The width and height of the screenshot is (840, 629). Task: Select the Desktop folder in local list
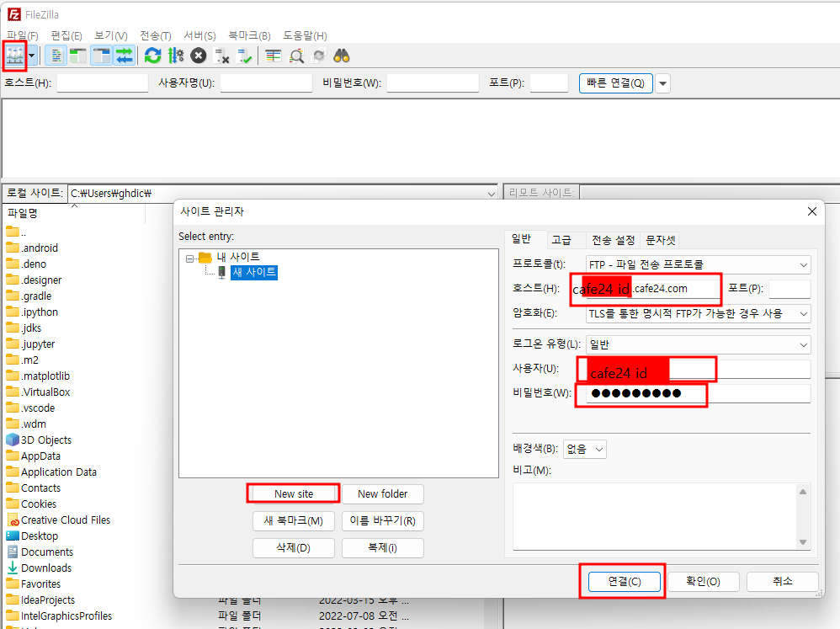point(39,536)
